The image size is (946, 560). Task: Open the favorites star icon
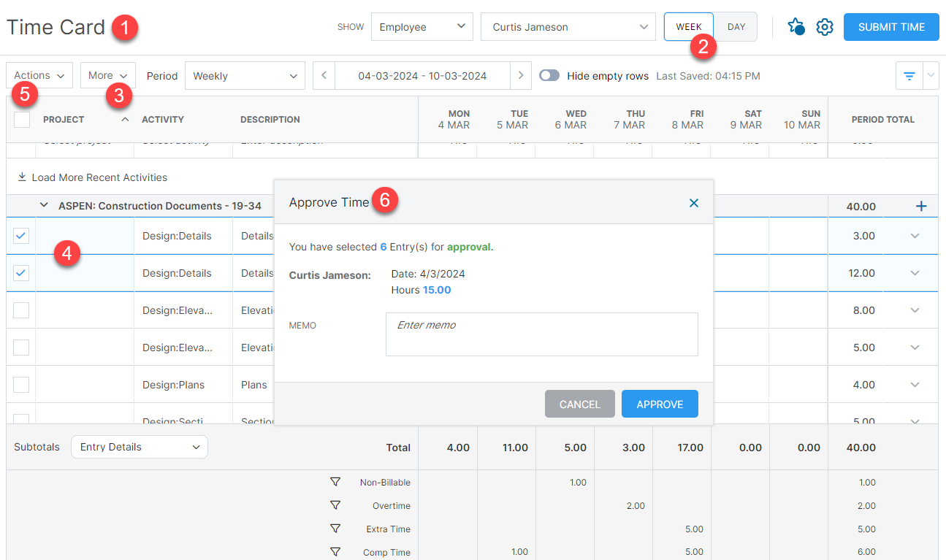point(796,26)
